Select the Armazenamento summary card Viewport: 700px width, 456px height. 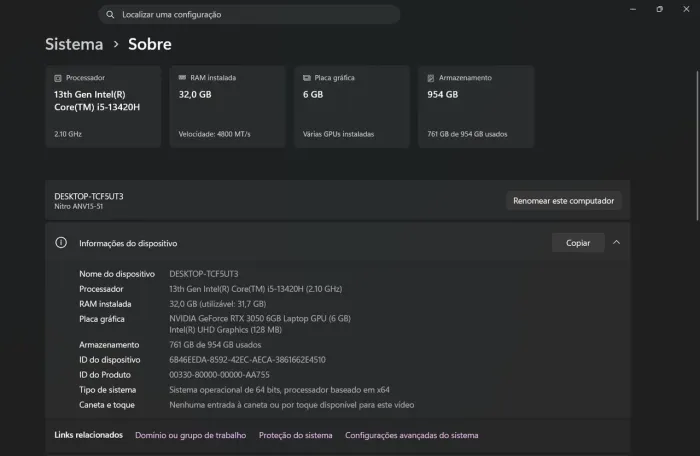tap(476, 107)
